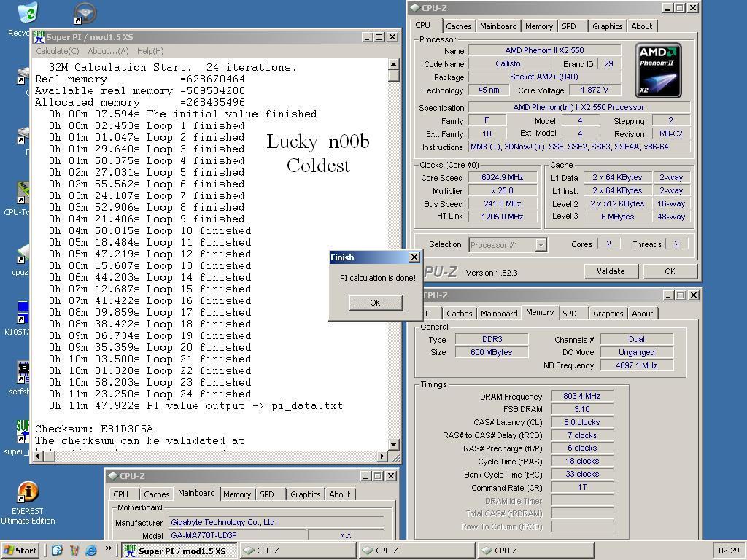The image size is (747, 560).
Task: Switch to Caches tab in top CPU-Z
Action: pyautogui.click(x=459, y=26)
